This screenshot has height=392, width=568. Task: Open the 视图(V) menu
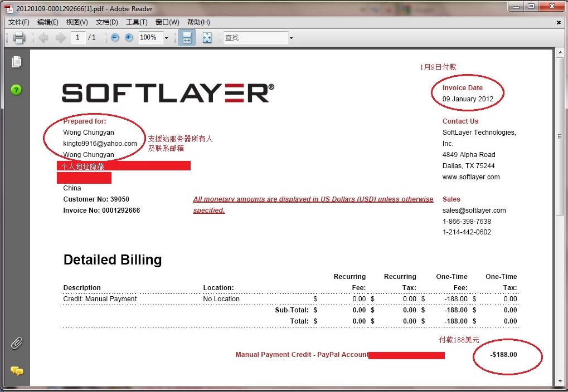click(77, 22)
